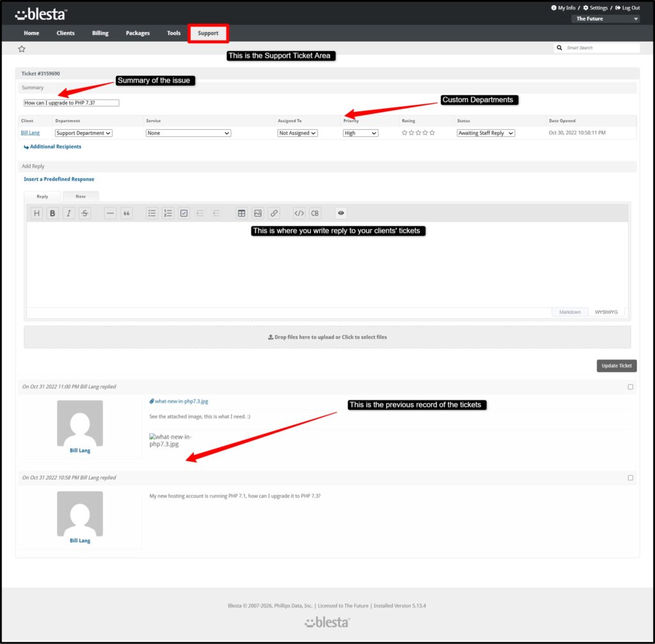Switch to the Note tab
This screenshot has width=655, height=644.
click(x=81, y=196)
